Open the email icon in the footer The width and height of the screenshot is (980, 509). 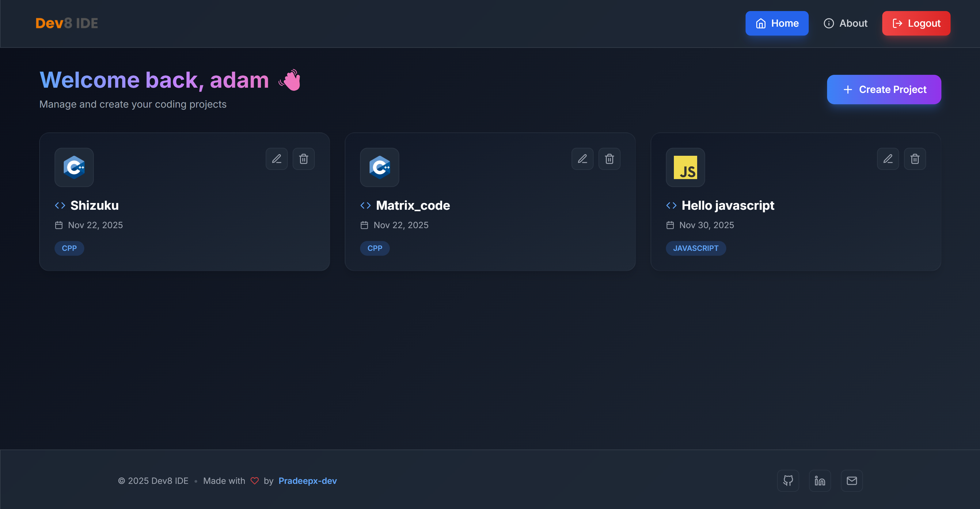[x=852, y=481]
